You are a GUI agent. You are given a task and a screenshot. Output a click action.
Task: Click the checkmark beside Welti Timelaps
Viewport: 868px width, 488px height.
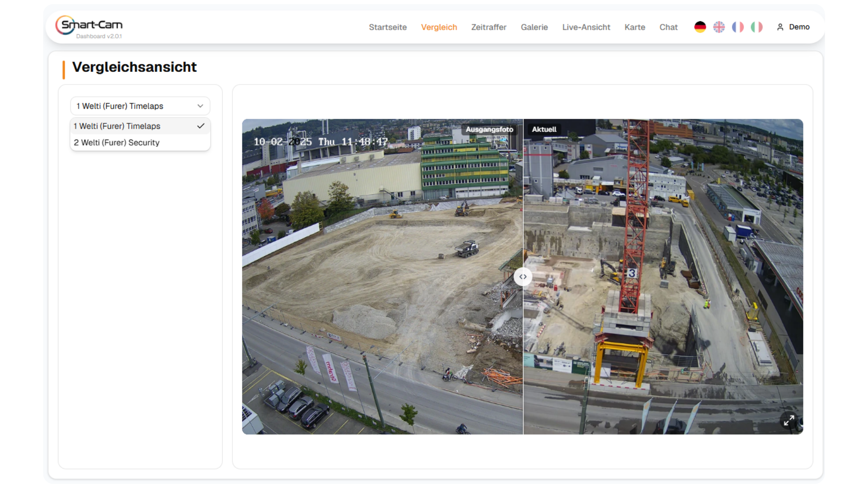pos(201,126)
